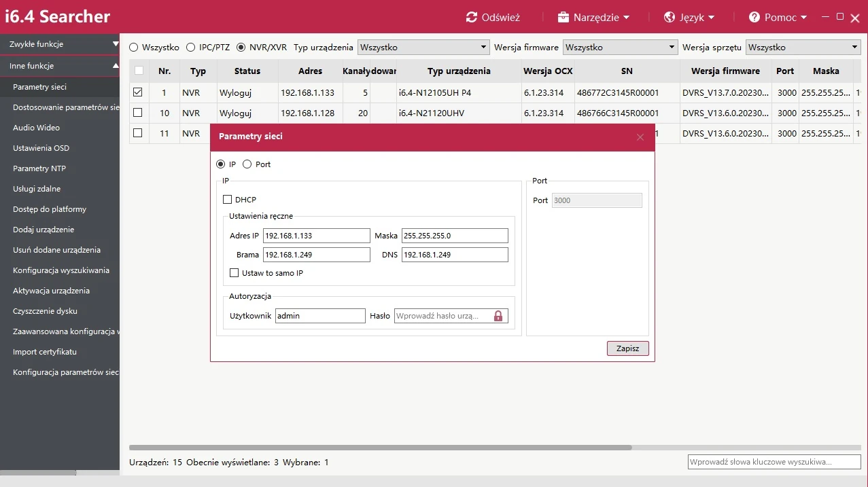Expand the Zwykłe funkcje section
Viewport: 868px width, 487px height.
(x=60, y=44)
